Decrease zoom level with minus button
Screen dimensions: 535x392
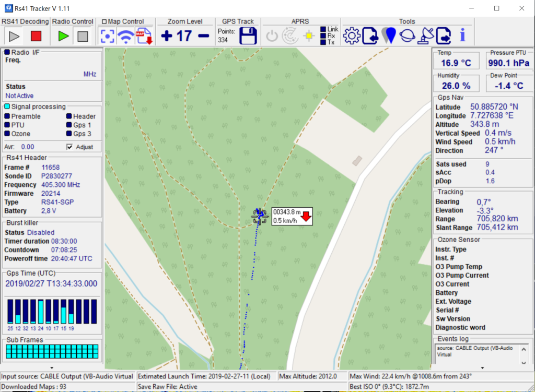(204, 36)
